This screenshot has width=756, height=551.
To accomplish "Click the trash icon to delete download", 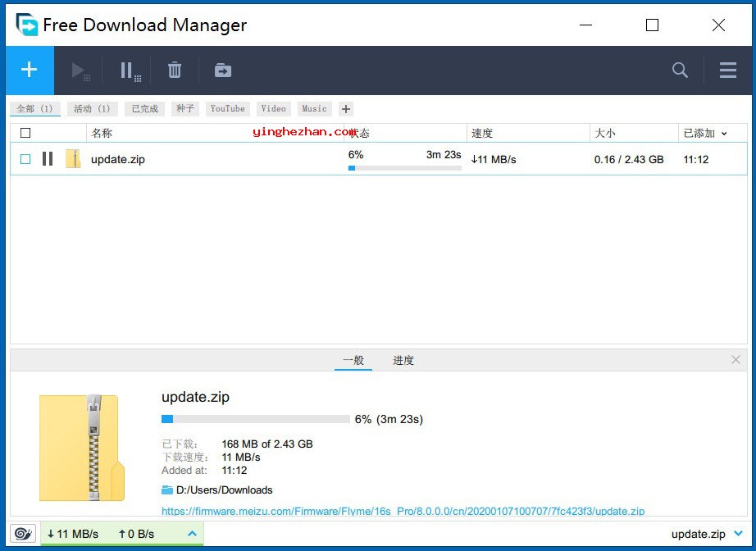I will [x=175, y=71].
